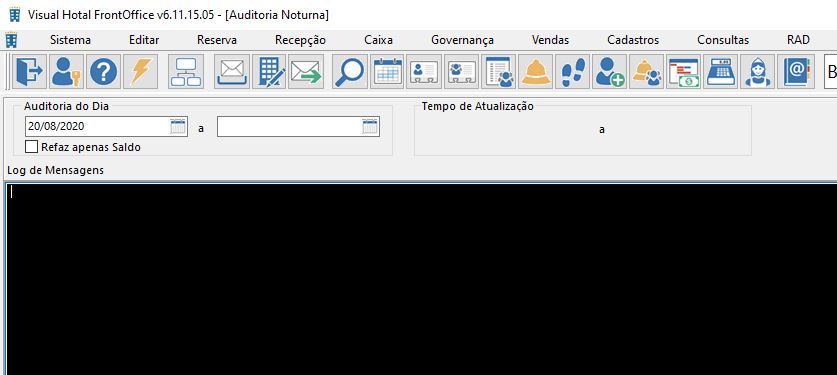This screenshot has width=837, height=375.
Task: Click the footprints toolbar icon
Action: click(573, 71)
